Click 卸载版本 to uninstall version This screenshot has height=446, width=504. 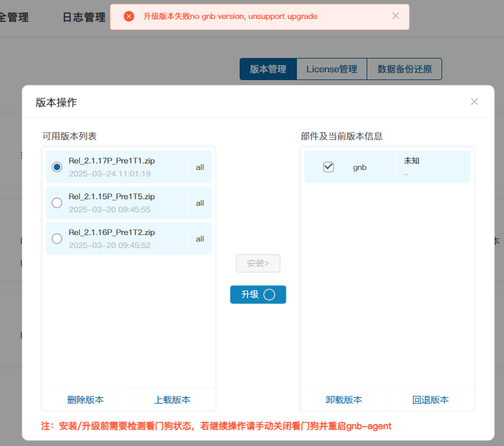coord(344,400)
